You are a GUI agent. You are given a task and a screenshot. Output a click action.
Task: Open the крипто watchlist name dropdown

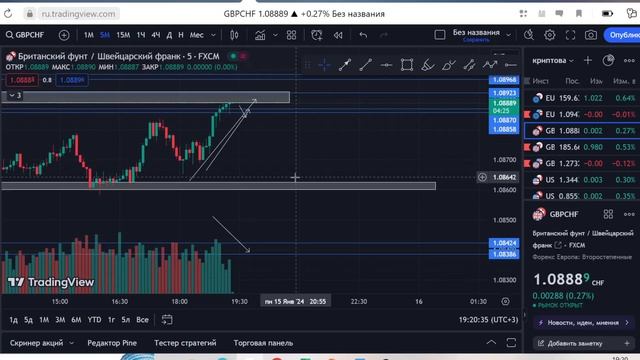tap(553, 61)
